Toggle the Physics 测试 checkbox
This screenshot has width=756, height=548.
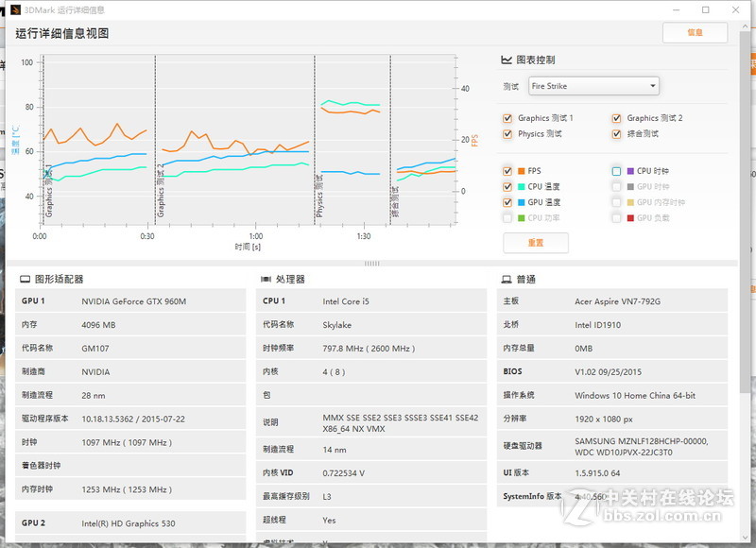click(x=507, y=134)
